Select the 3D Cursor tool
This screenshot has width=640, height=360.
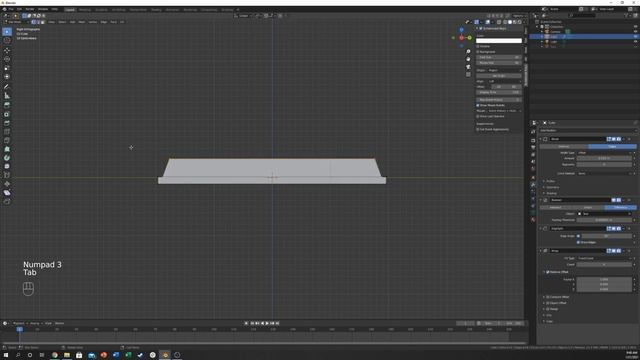[7, 40]
